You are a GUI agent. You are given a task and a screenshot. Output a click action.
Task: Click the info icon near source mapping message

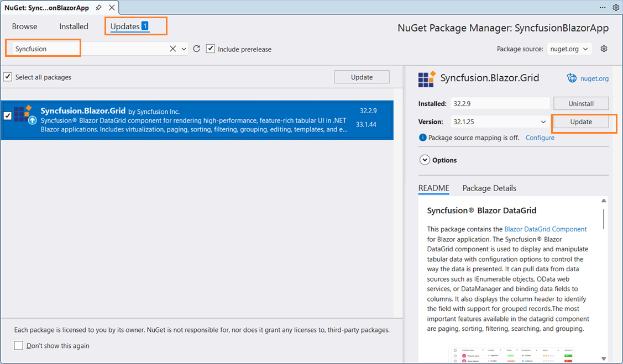[x=423, y=138]
